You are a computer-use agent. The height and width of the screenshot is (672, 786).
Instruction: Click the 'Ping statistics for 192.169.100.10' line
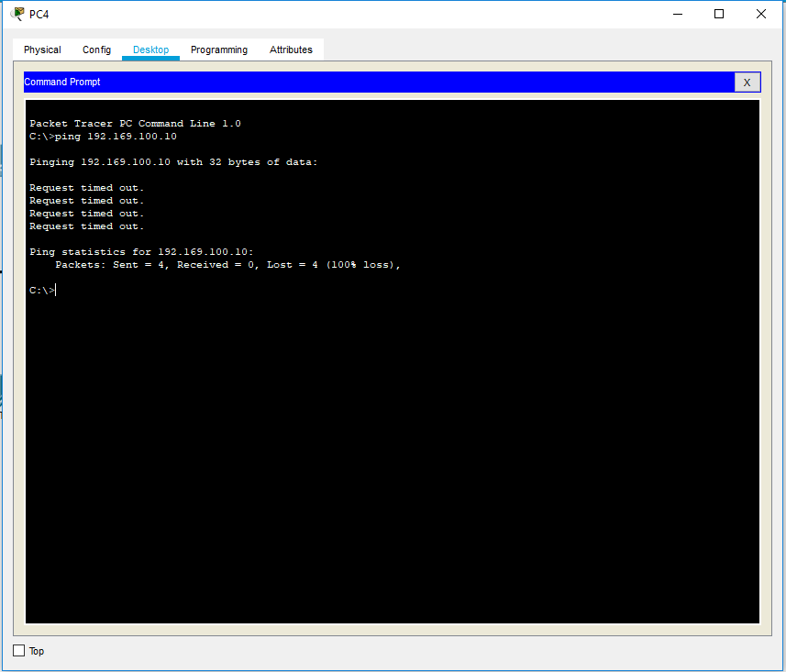coord(141,252)
